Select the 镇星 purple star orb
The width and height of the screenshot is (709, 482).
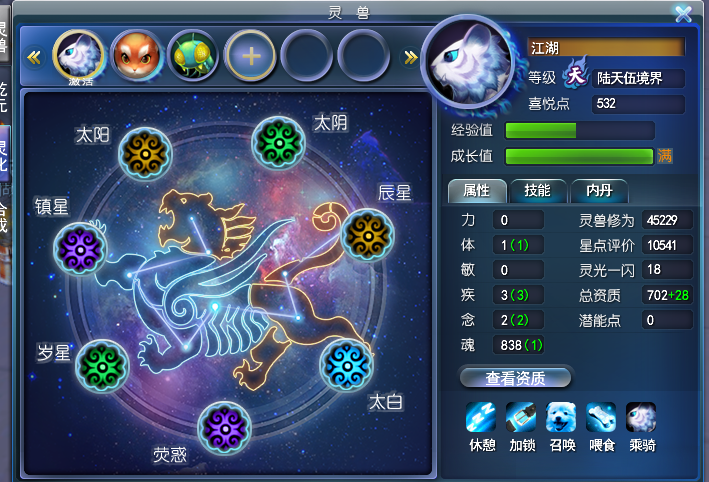80,250
